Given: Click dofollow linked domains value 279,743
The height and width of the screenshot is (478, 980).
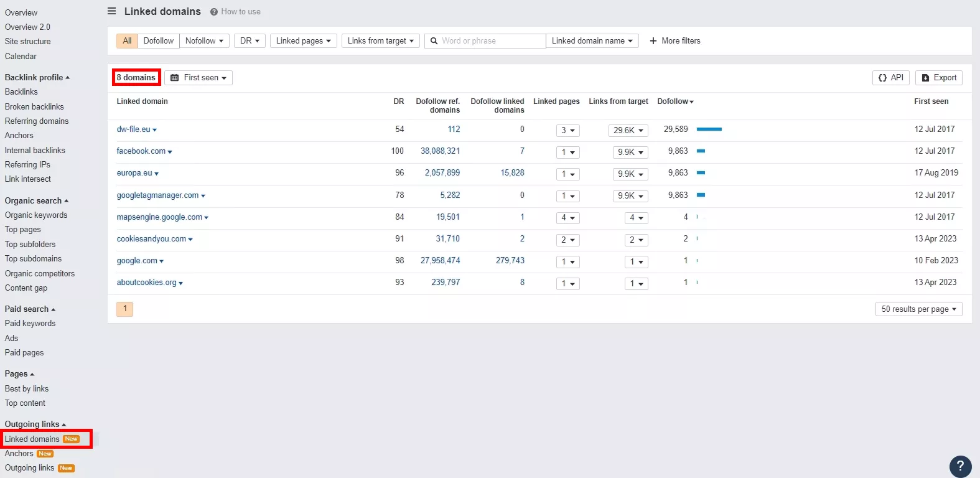Looking at the screenshot, I should tap(510, 261).
